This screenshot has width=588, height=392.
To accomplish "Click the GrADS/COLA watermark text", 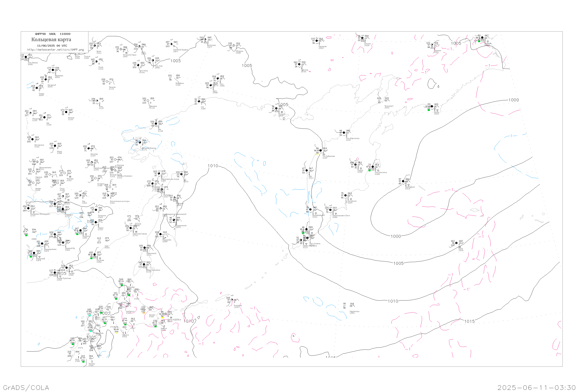I will [x=26, y=387].
